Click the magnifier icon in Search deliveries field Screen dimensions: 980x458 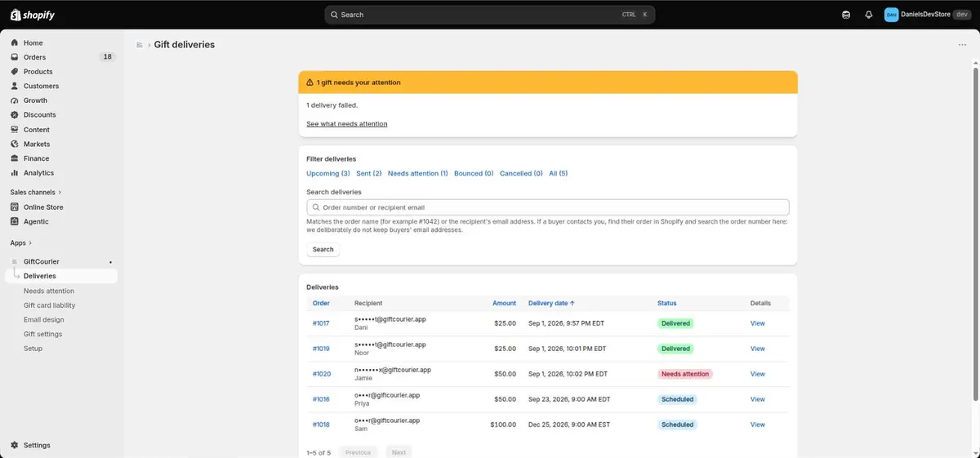click(316, 207)
